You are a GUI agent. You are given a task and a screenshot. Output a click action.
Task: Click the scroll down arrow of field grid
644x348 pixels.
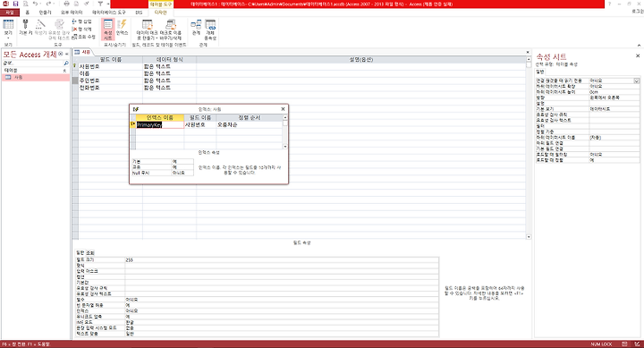529,237
